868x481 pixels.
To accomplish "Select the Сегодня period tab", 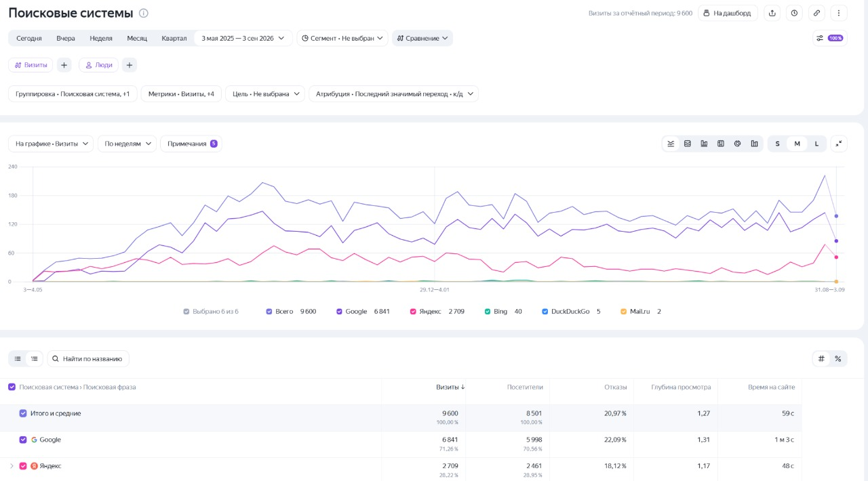I will (29, 38).
